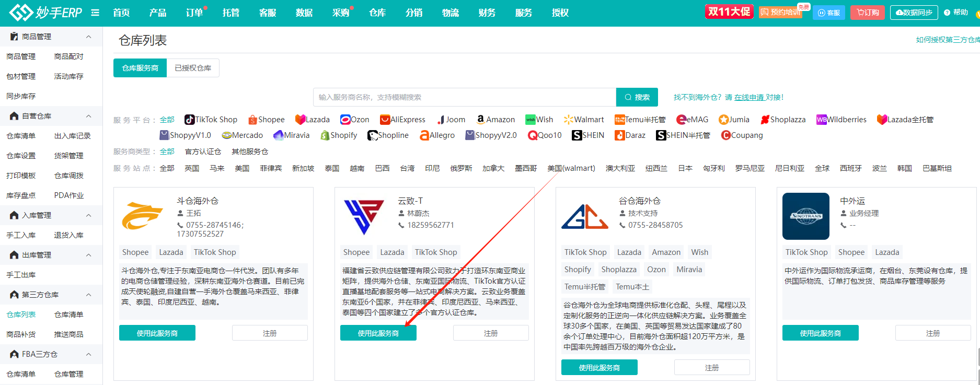980x385 pixels.
Task: Open 斗仓海外仓 logo thumbnail
Action: pos(143,216)
